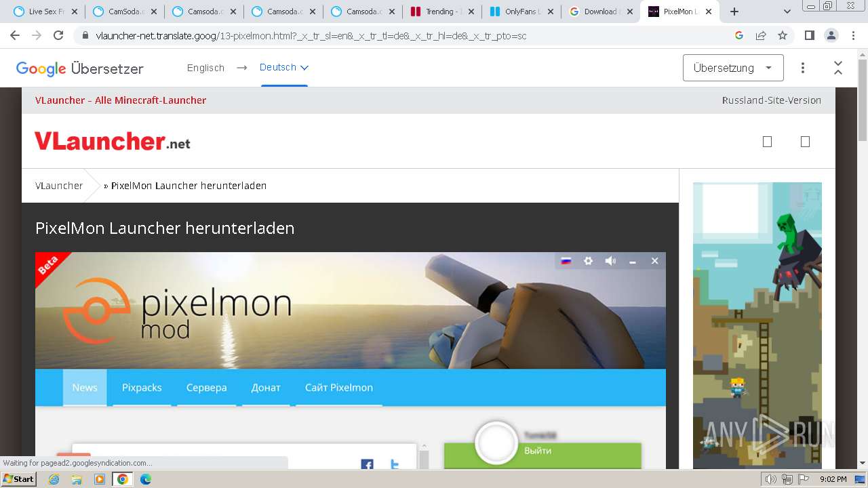Open Übersetzung view dropdown
The image size is (868, 488).
tap(733, 68)
